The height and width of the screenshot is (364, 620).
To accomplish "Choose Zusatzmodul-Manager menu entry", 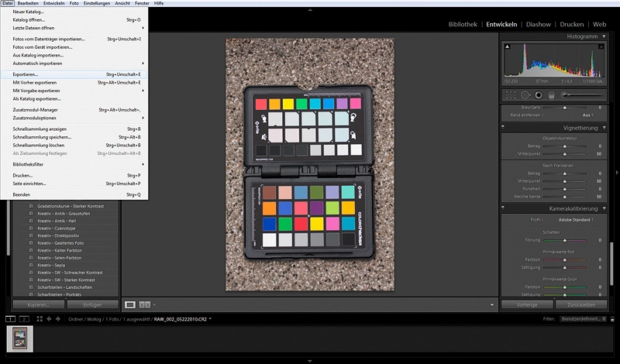I will tap(74, 110).
